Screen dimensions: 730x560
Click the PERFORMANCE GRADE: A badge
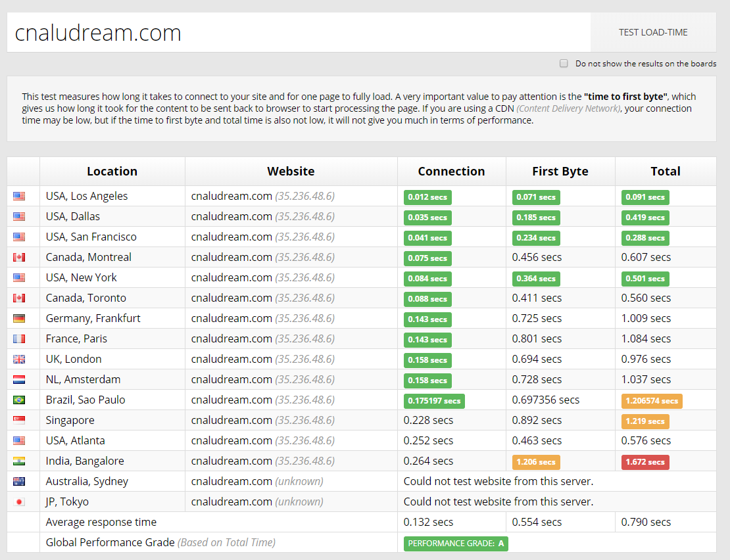[456, 544]
